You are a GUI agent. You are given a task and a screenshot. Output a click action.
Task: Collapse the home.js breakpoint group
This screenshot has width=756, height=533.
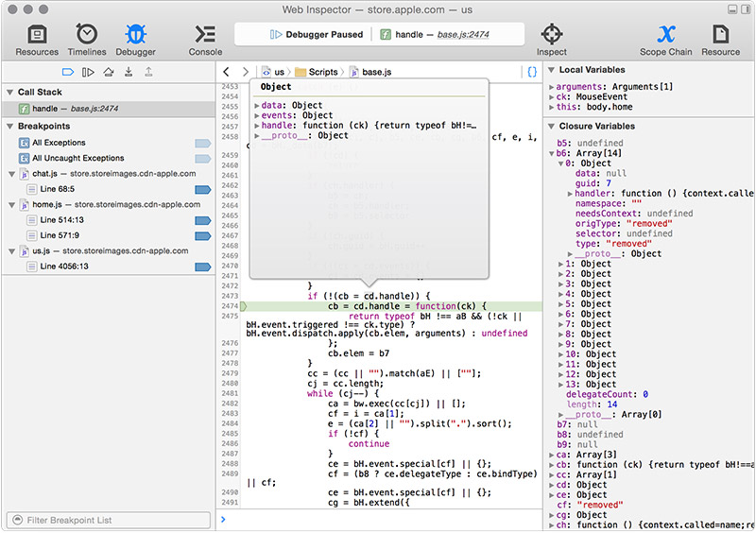point(12,204)
